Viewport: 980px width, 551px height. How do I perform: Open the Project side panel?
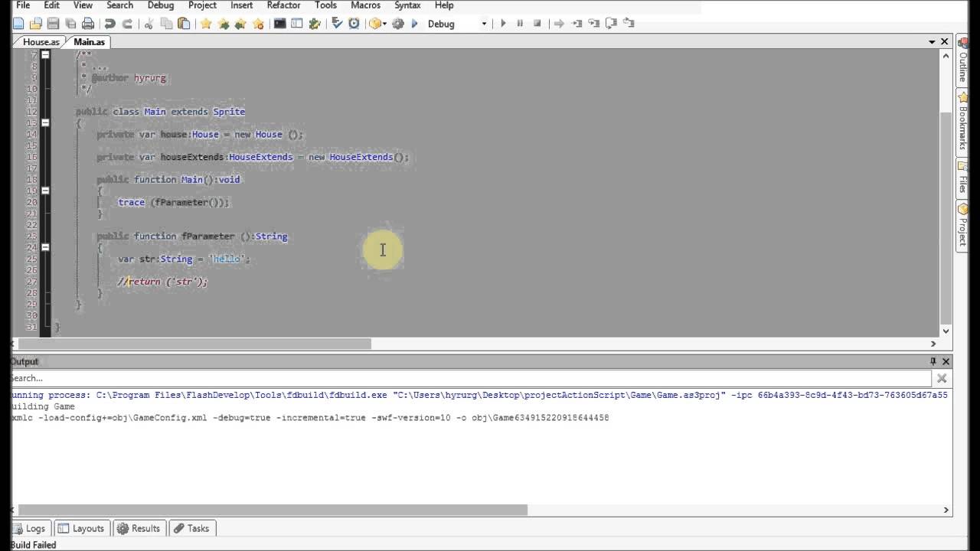pos(962,225)
